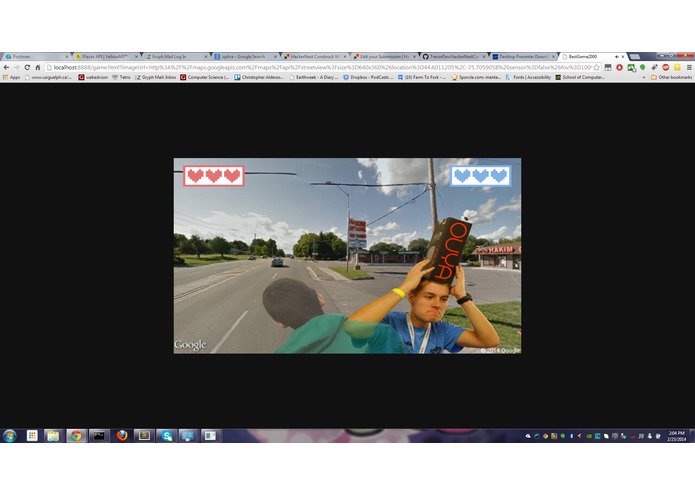Click the green dot extension icon

pyautogui.click(x=642, y=67)
